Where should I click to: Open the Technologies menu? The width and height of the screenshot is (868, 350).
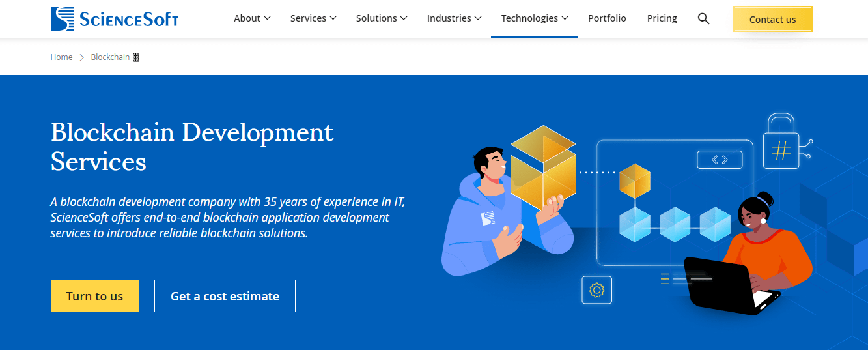pyautogui.click(x=535, y=18)
